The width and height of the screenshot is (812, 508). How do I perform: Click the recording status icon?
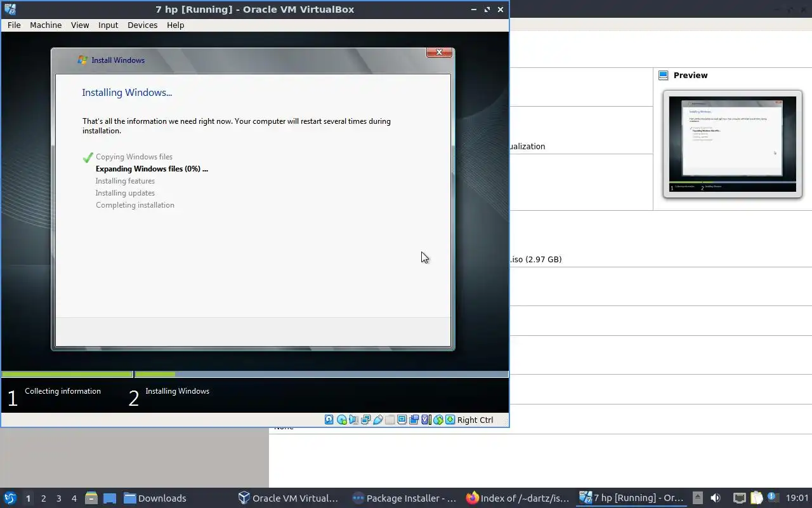point(414,420)
